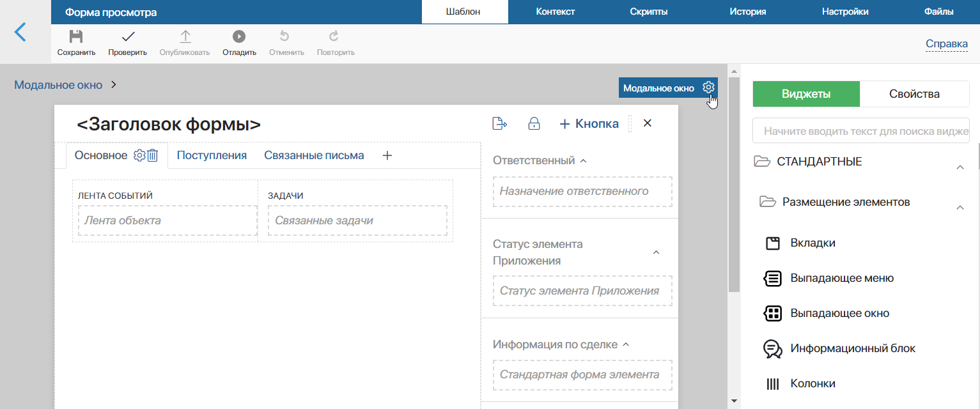Select Статус элемента Приложения placeholder

click(x=582, y=291)
